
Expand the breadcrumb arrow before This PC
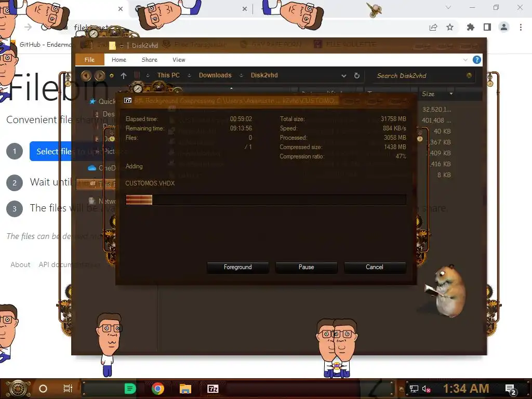148,76
